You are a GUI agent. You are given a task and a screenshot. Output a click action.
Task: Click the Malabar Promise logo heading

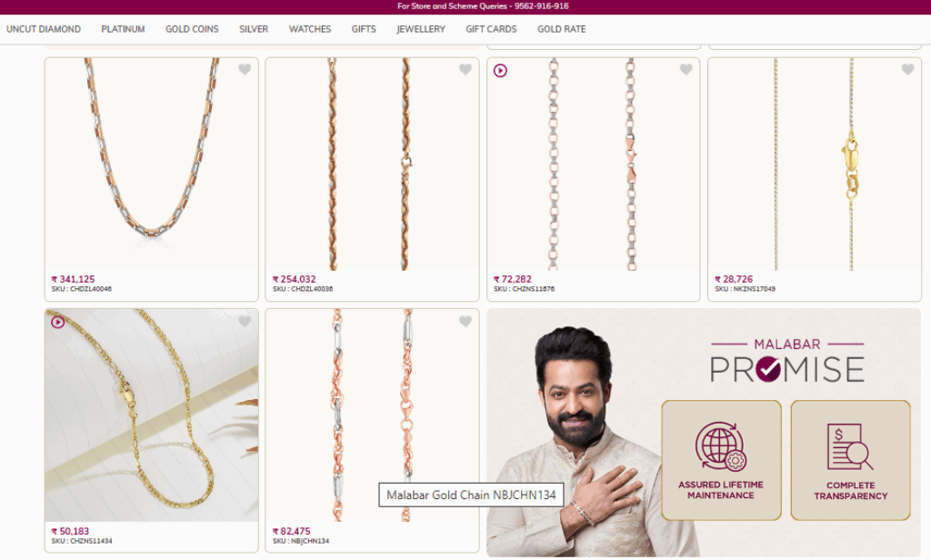coord(787,361)
